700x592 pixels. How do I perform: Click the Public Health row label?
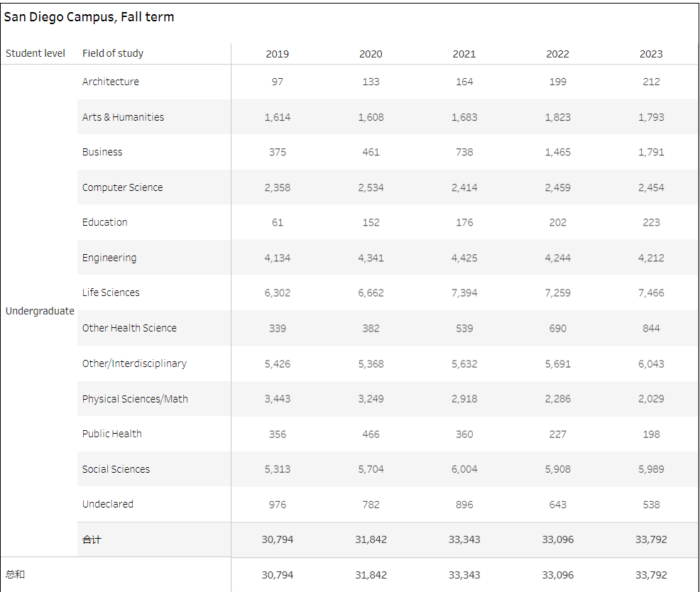pos(111,434)
